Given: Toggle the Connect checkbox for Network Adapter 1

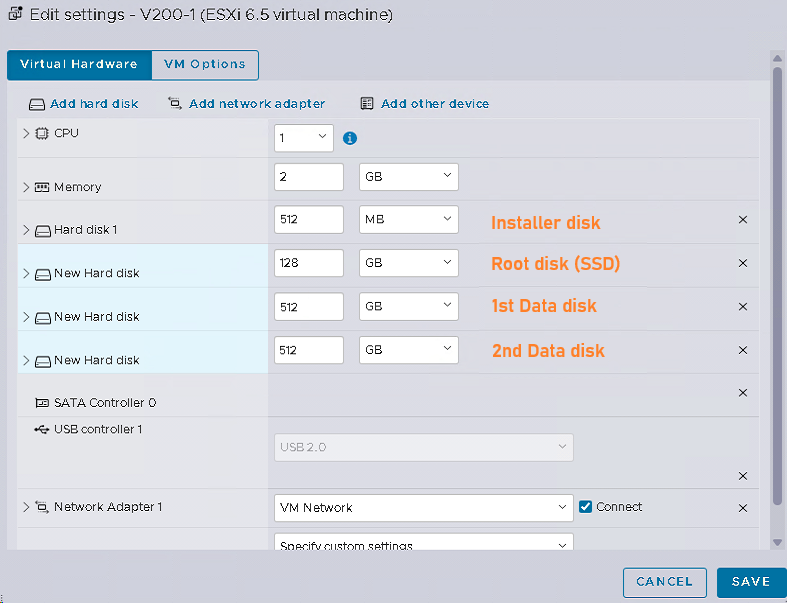Looking at the screenshot, I should tap(585, 507).
